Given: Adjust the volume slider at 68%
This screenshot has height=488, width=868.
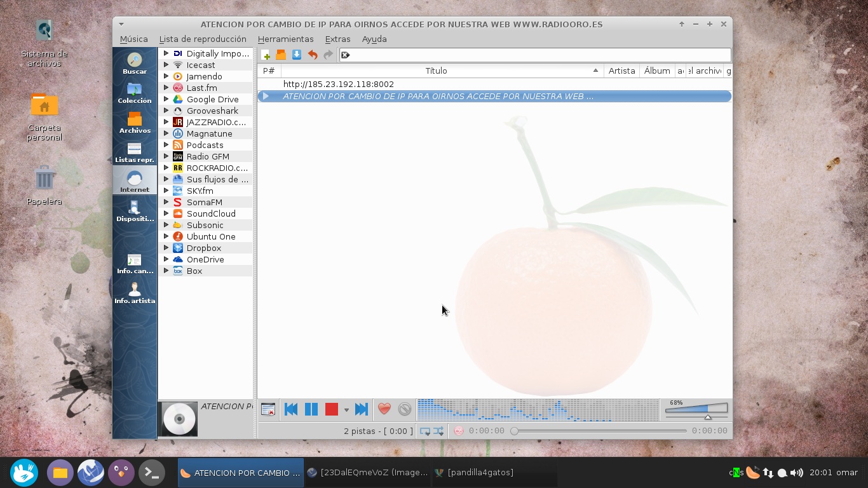Looking at the screenshot, I should click(696, 411).
